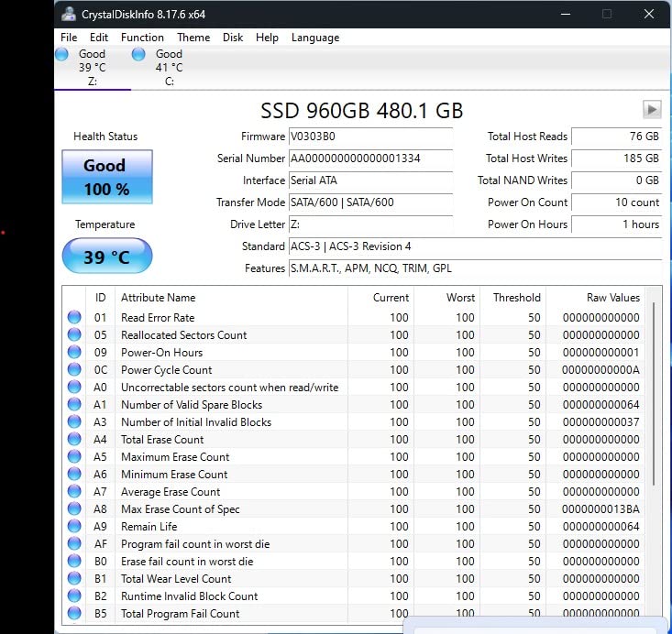The width and height of the screenshot is (672, 634).
Task: Click the Standard field ACS-3 Revision 4
Action: (x=475, y=246)
